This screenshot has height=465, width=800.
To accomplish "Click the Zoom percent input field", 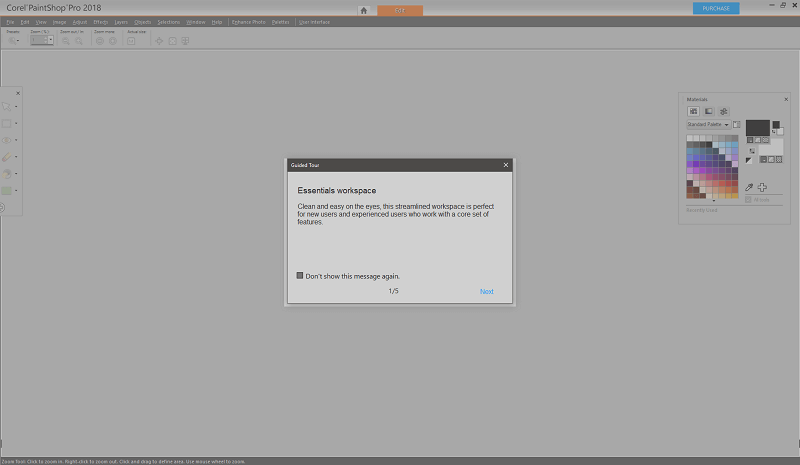I will [39, 40].
